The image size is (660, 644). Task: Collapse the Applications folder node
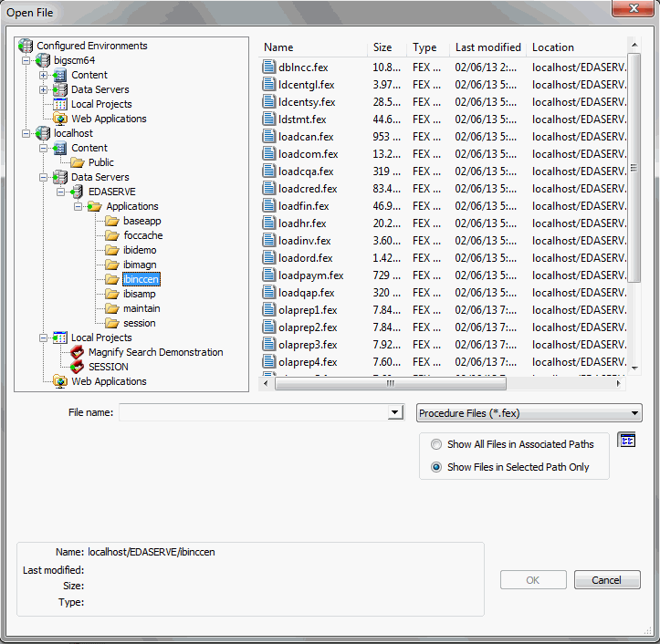point(78,206)
